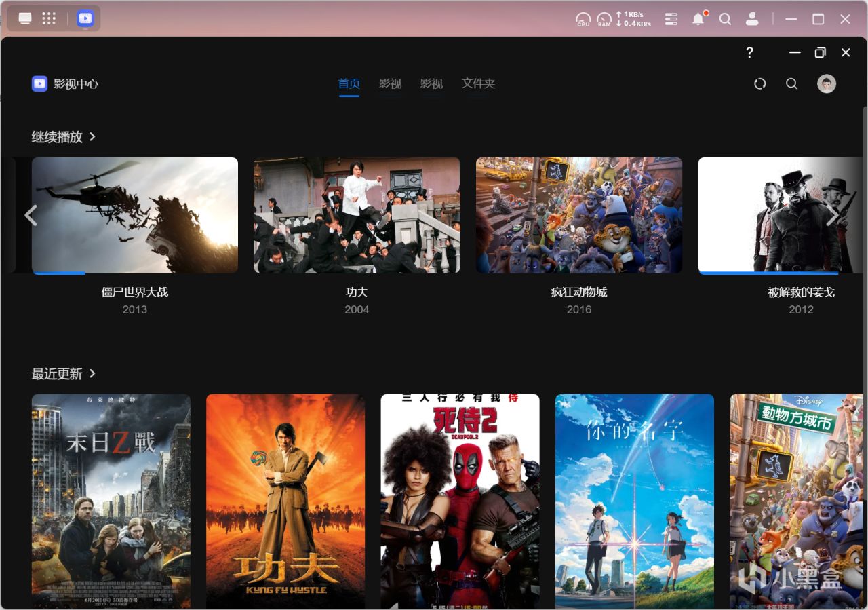Seek on the 被解救的姜戈 progress bar
868x610 pixels.
[x=781, y=273]
